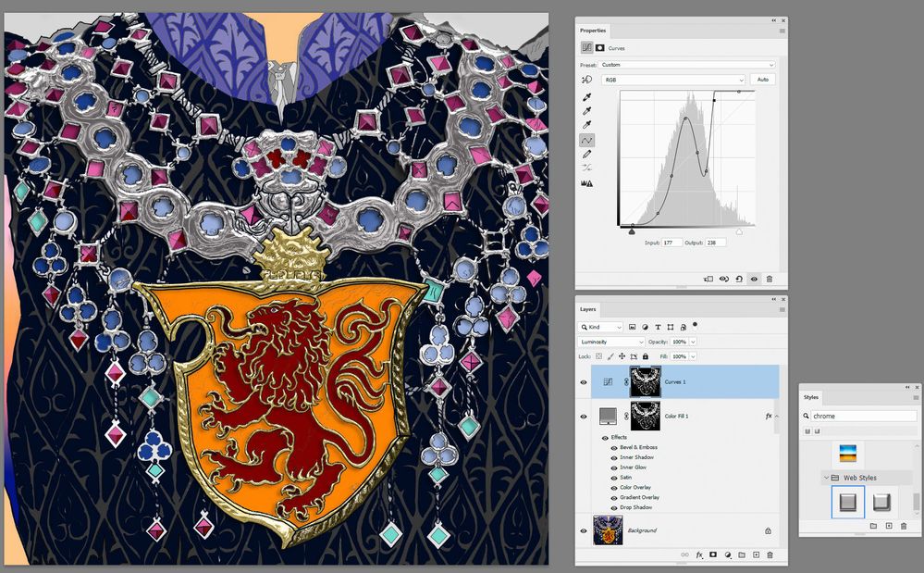
Task: Select the Styles panel tab
Action: pyautogui.click(x=811, y=397)
